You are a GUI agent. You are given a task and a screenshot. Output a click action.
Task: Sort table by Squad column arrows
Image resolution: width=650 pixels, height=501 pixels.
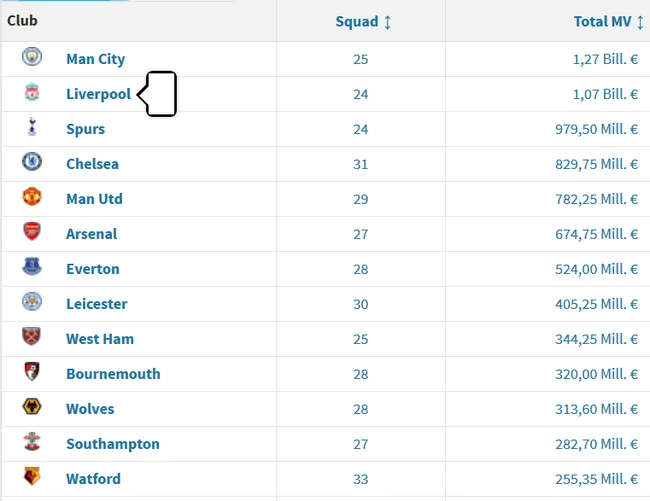(388, 22)
